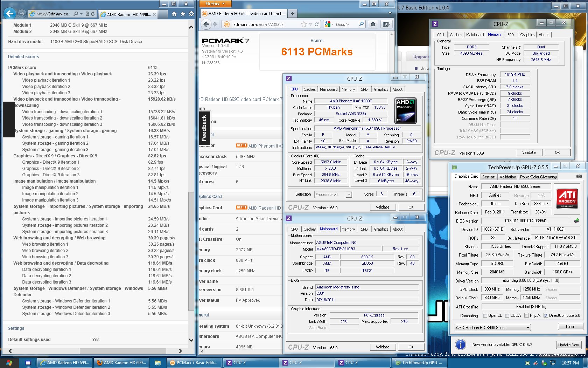Switch to the Sensors tab in GPU-Z
This screenshot has width=588, height=368.
click(x=489, y=177)
